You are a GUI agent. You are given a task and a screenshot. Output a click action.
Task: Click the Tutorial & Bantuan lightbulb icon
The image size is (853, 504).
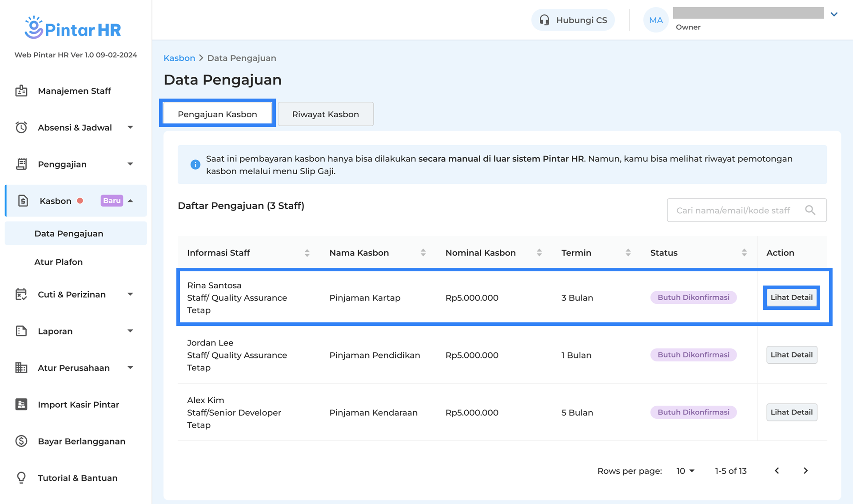pyautogui.click(x=21, y=478)
